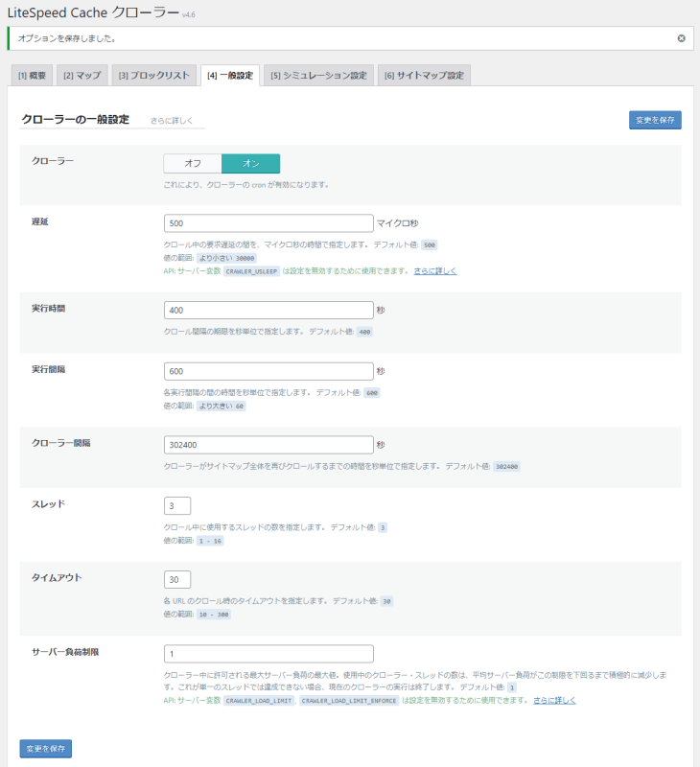
Task: Open さらに詳しく link for CRAWLER_USLEEP
Action: (435, 271)
